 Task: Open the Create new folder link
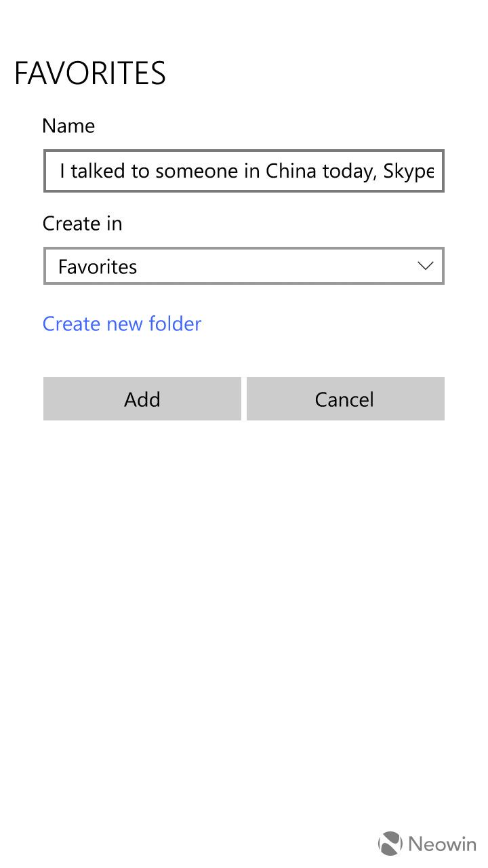[x=122, y=323]
